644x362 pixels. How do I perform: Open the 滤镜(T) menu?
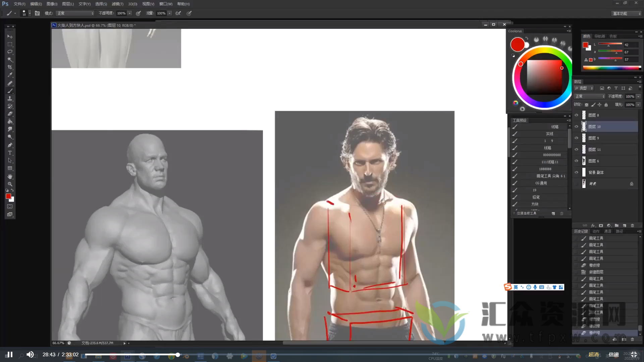click(x=117, y=4)
